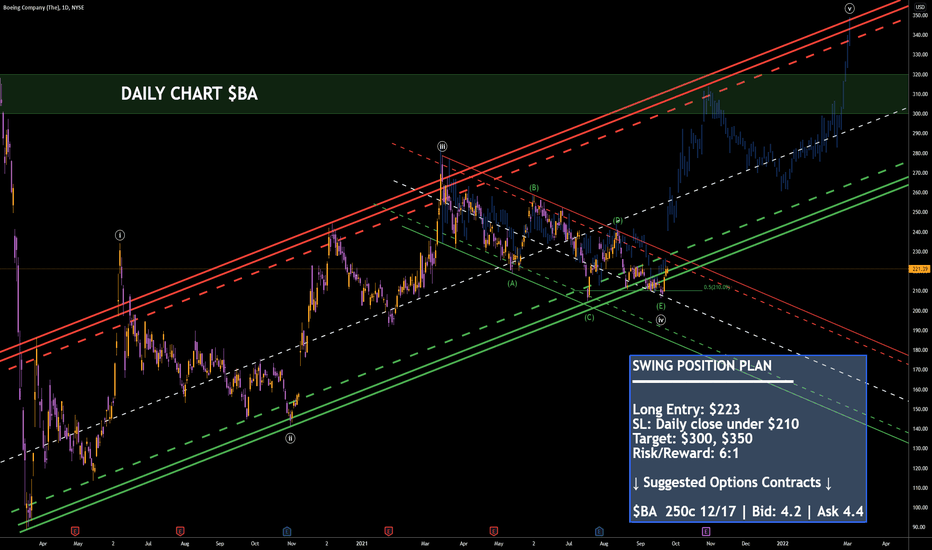Click the 90.00 price axis label
The width and height of the screenshot is (932, 550).
pos(919,527)
